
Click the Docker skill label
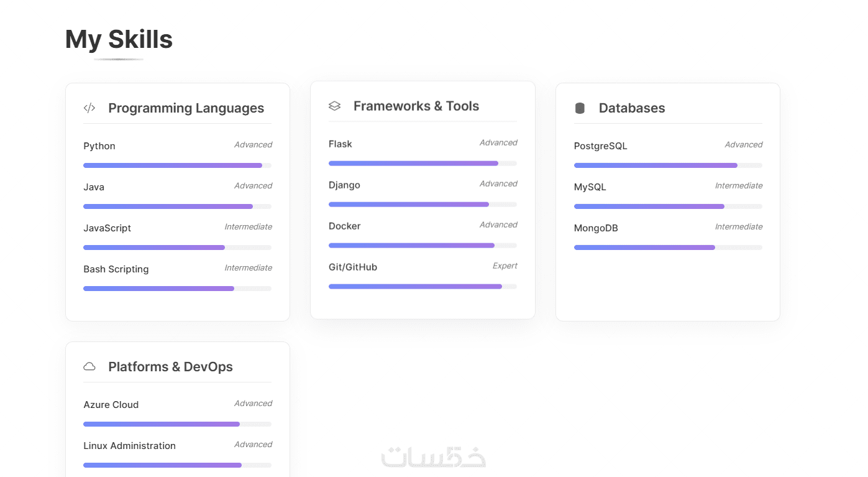pos(344,226)
